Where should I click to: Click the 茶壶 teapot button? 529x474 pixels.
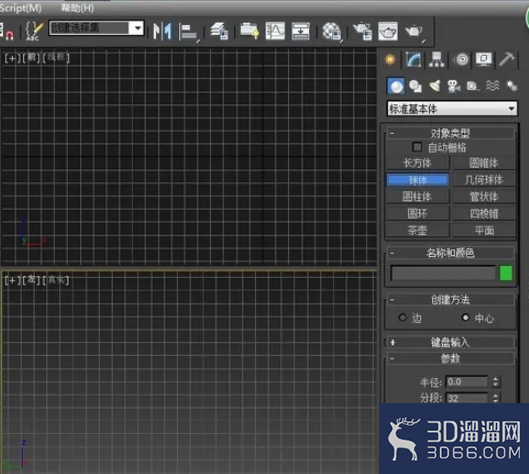coord(418,231)
